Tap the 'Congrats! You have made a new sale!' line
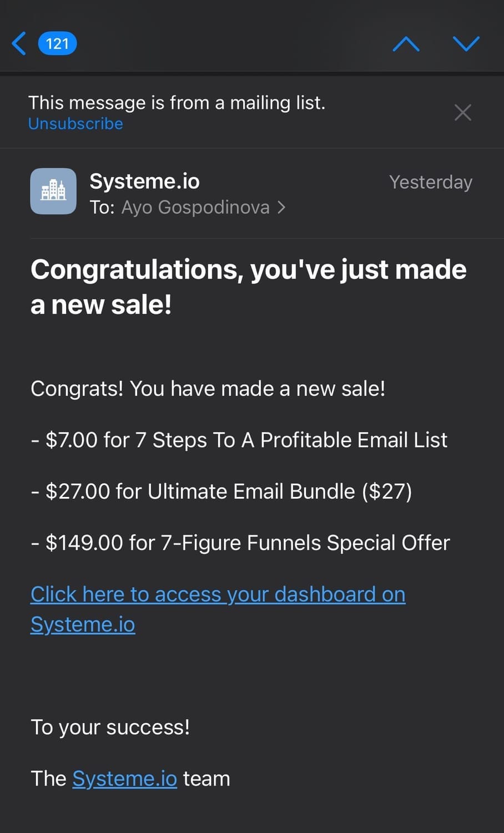 [208, 389]
